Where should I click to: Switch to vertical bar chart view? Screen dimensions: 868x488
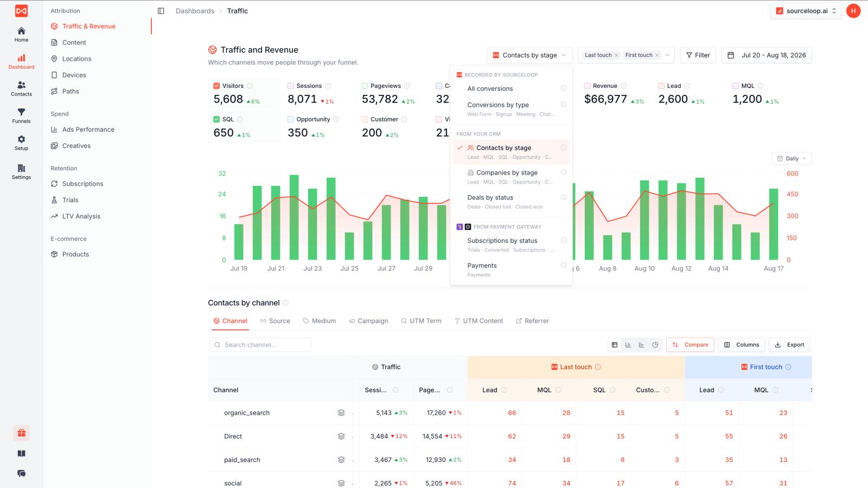point(628,345)
